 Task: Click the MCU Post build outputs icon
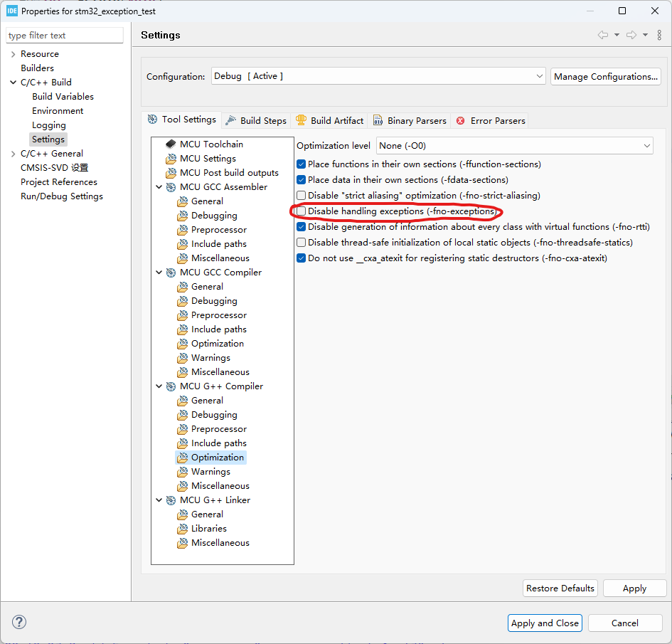tap(171, 173)
